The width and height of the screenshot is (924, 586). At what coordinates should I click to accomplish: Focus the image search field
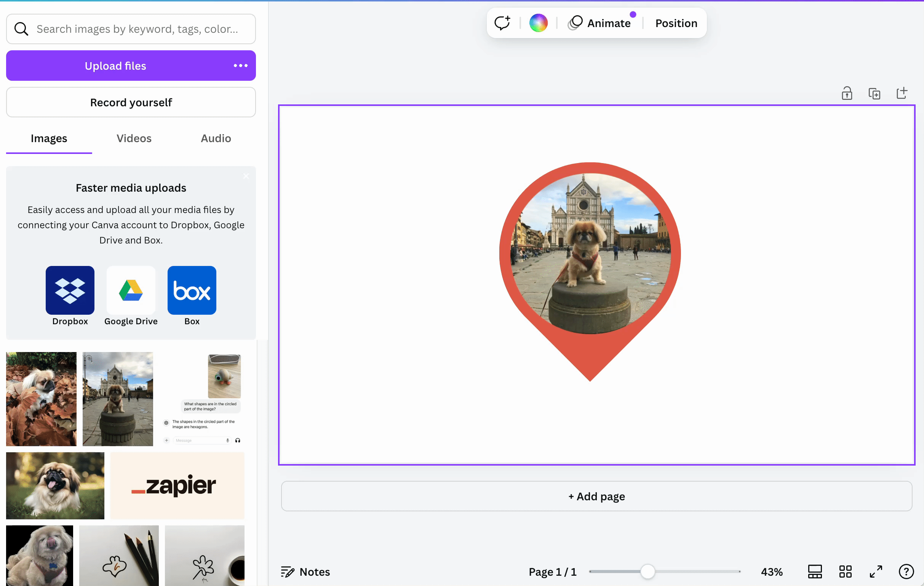[131, 29]
